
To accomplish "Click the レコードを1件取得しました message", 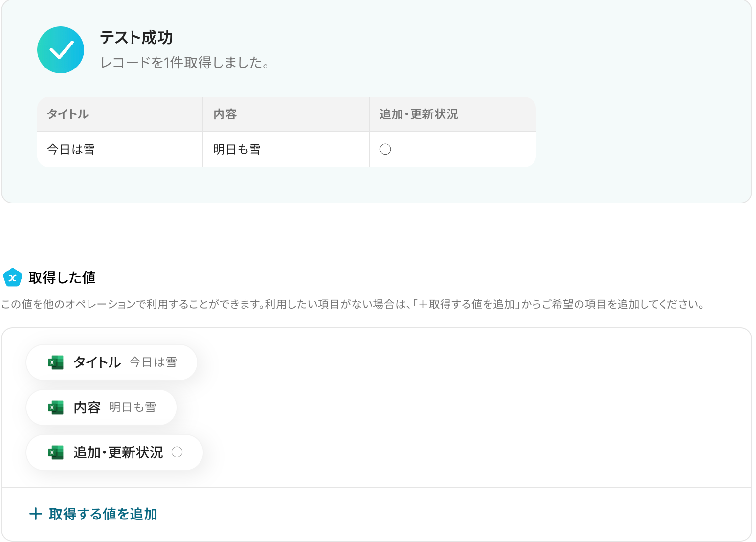I will (x=185, y=63).
